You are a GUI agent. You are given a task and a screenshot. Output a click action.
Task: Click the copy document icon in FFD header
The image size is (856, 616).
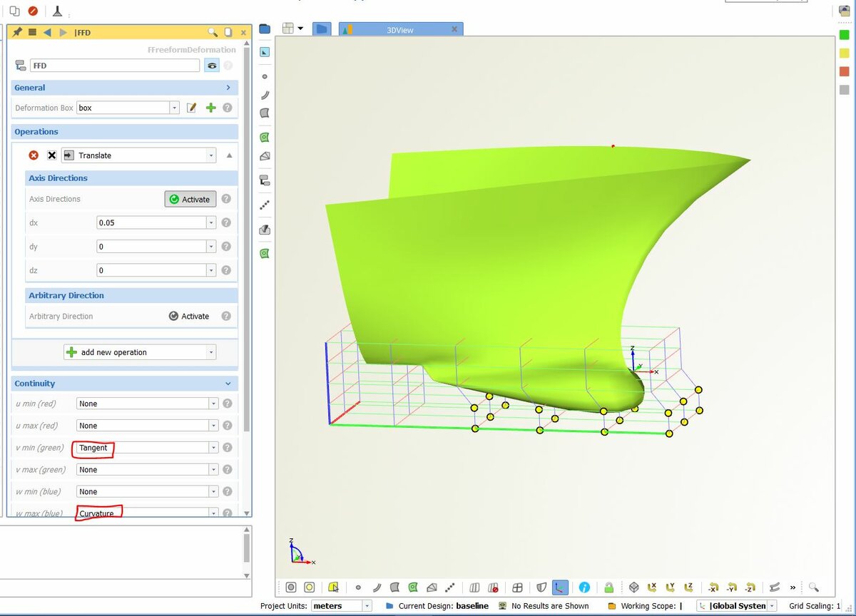tap(228, 32)
